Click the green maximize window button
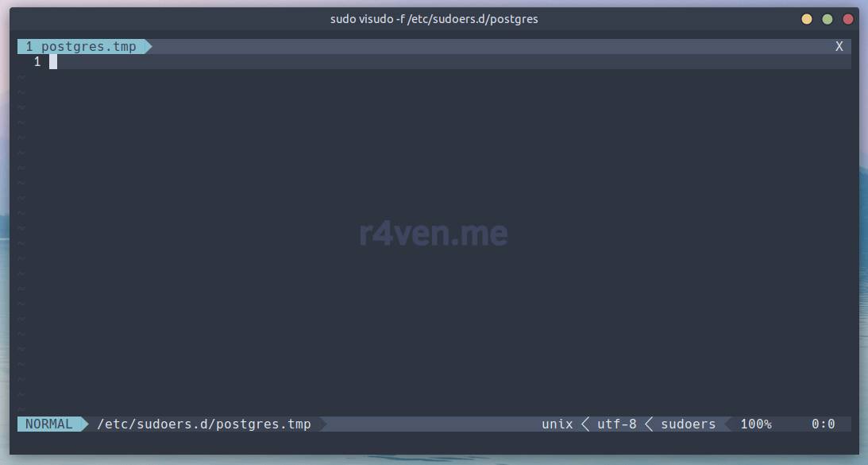 (827, 19)
